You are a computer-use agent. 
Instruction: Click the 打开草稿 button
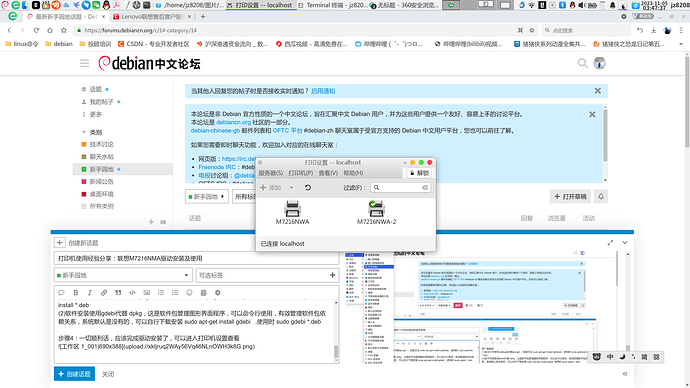click(x=570, y=197)
